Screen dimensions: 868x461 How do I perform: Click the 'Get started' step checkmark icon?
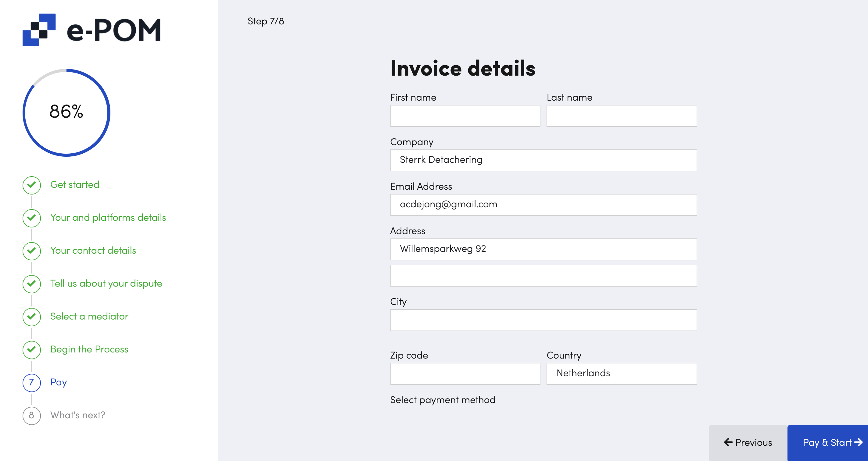pos(32,185)
